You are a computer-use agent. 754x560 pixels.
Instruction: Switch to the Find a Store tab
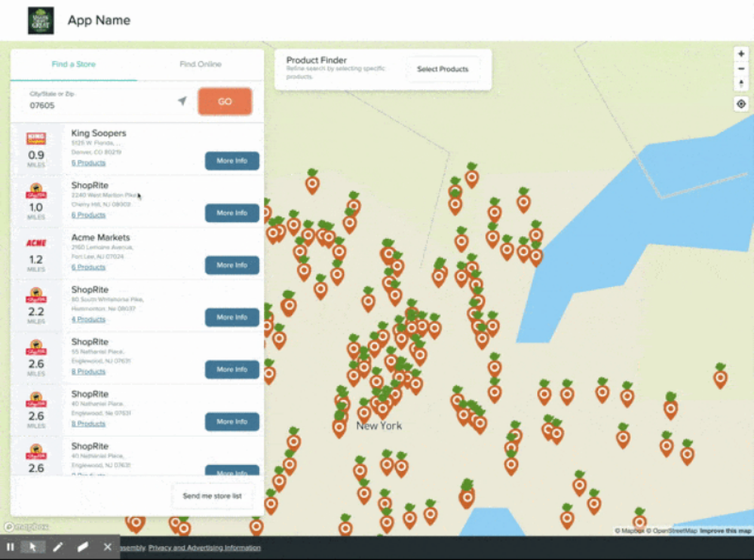click(74, 64)
